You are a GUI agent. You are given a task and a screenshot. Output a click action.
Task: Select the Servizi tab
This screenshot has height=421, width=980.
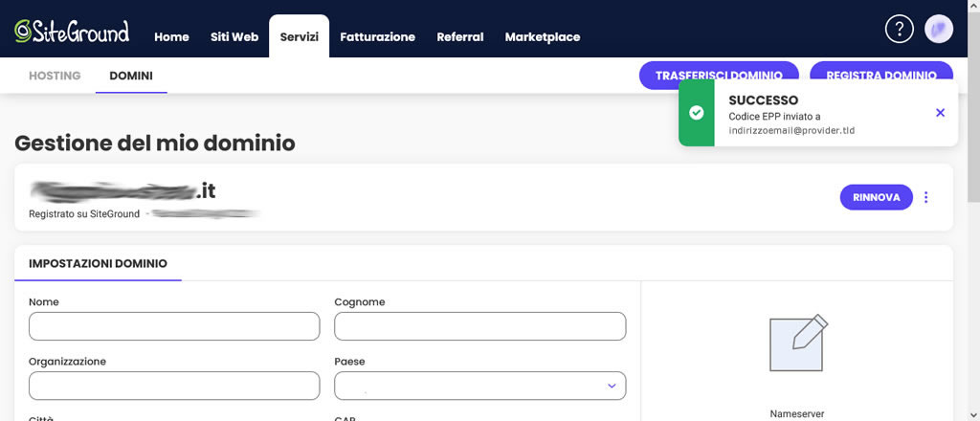click(x=300, y=37)
